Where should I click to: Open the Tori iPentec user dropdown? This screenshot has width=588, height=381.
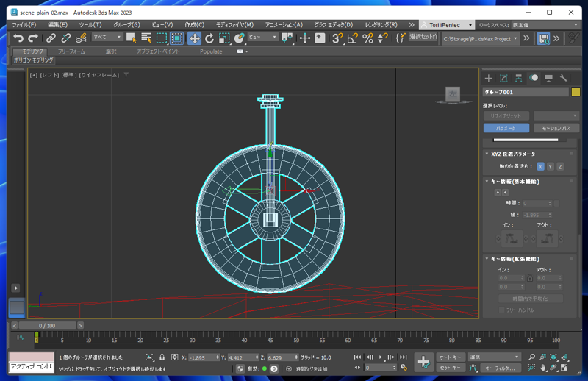[447, 25]
